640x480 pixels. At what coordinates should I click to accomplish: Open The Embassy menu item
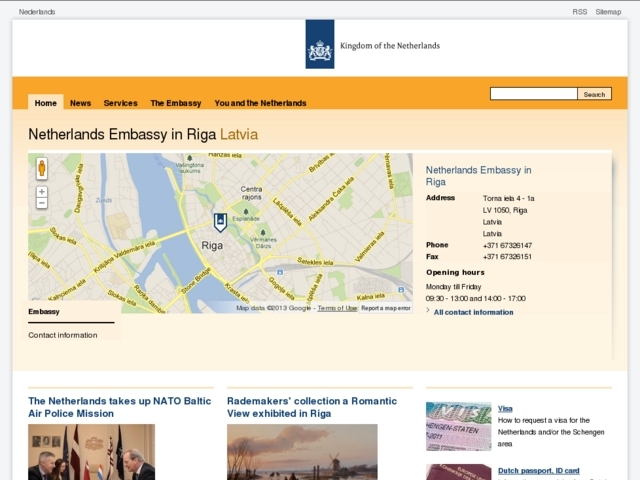coord(176,103)
